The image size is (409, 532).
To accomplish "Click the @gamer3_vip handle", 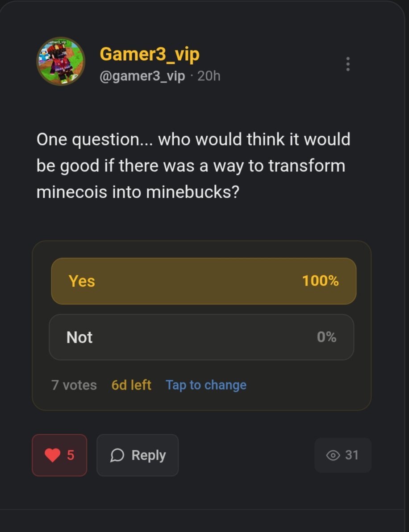I will tap(142, 76).
